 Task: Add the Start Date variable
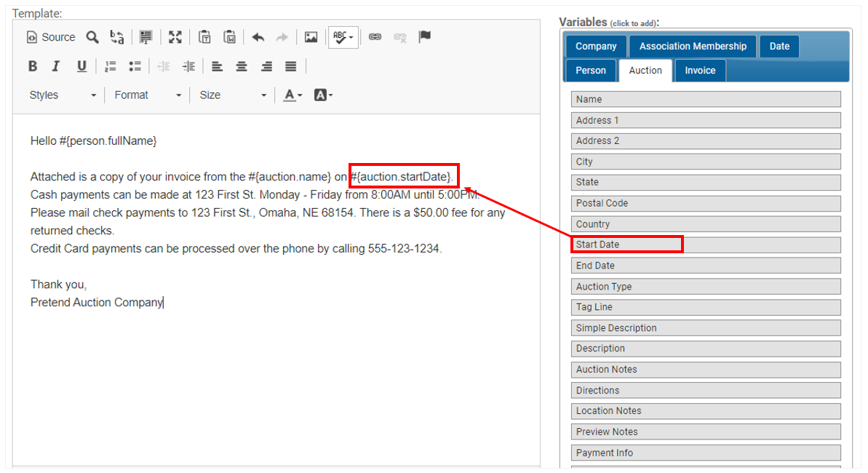626,244
